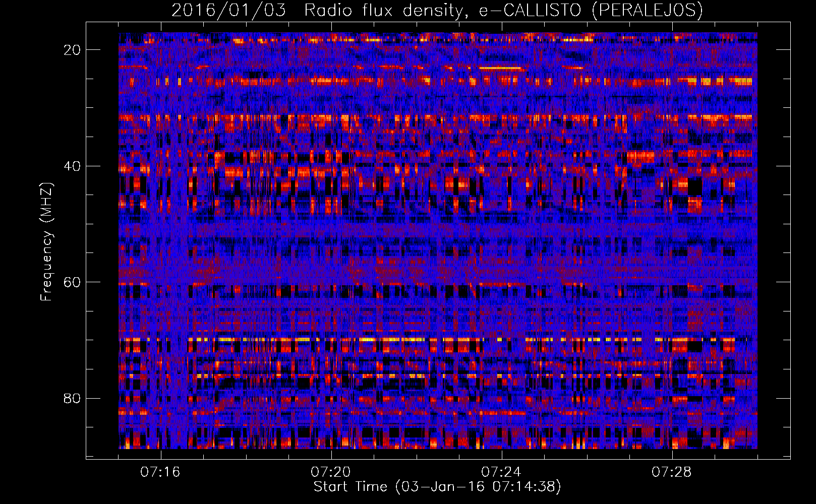Click the 07:28 time tick label
The image size is (816, 504).
(x=672, y=472)
